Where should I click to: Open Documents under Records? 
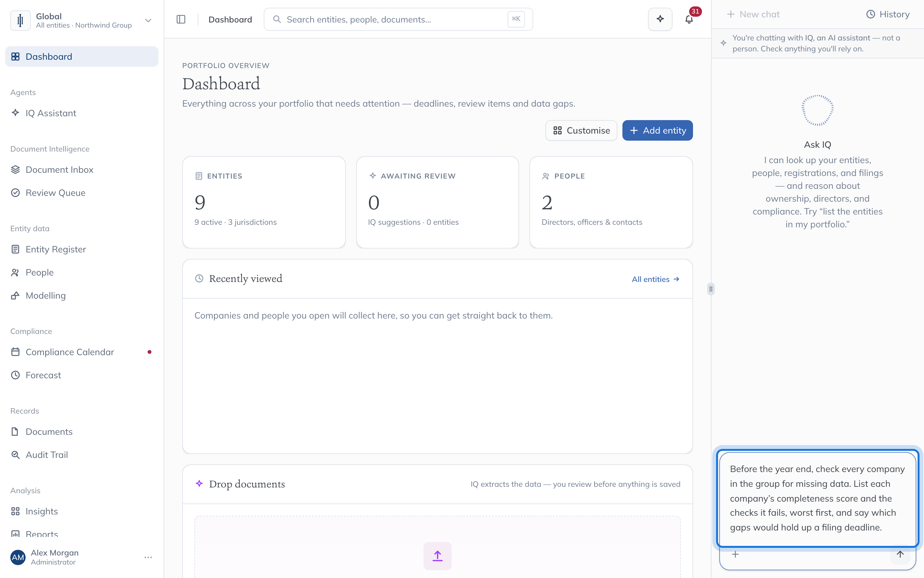[x=82, y=432]
